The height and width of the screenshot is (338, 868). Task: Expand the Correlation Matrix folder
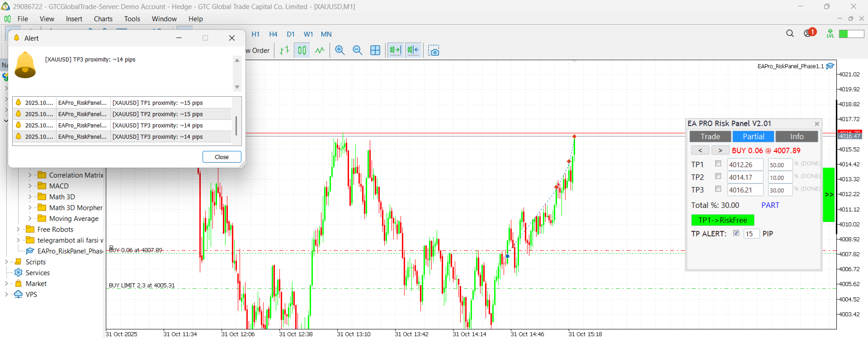point(30,175)
